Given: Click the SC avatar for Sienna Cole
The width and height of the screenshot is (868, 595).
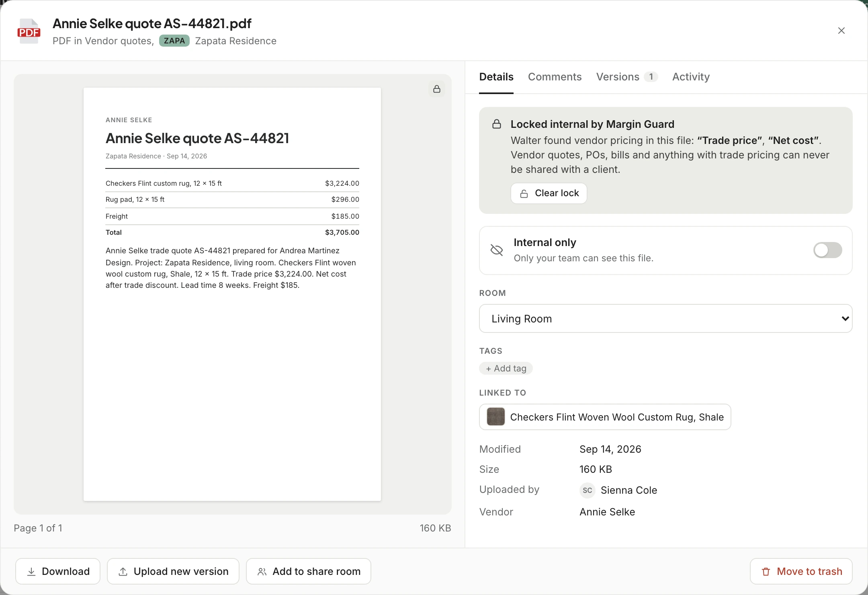Looking at the screenshot, I should [587, 490].
